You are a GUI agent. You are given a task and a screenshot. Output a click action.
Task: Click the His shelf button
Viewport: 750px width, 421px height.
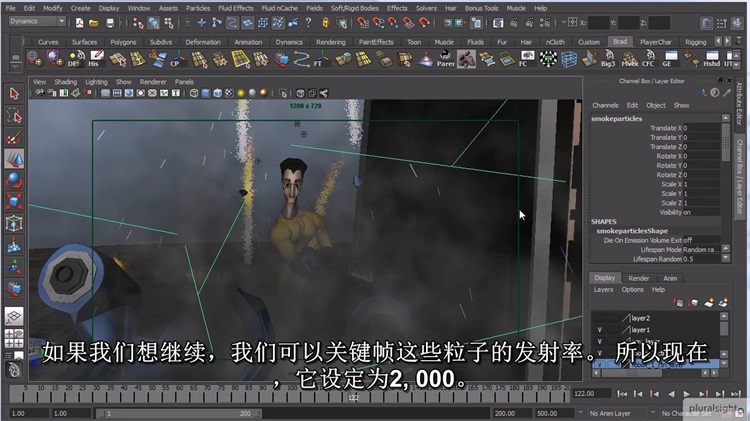pos(96,59)
